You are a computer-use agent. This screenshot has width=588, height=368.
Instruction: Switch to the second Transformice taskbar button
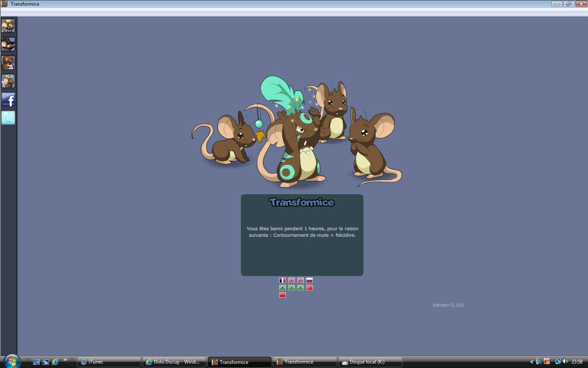point(305,362)
